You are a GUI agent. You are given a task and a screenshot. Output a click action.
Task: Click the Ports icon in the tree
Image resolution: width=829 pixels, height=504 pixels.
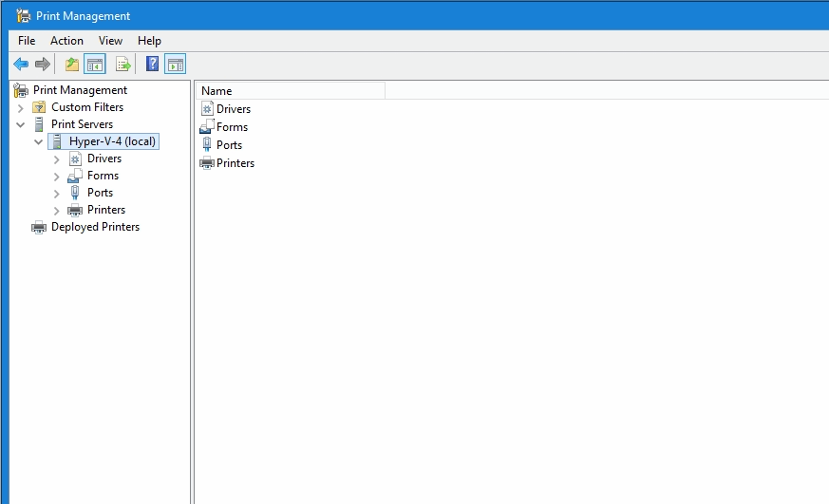click(75, 193)
